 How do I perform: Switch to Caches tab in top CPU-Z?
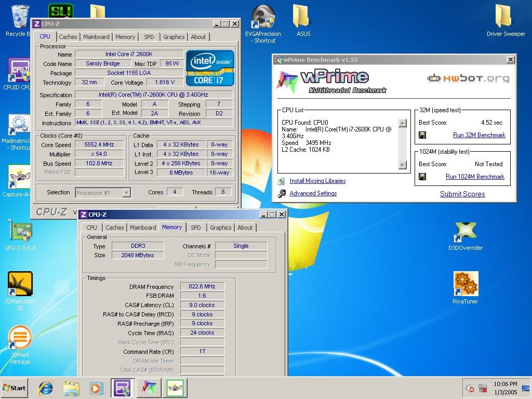tap(68, 37)
